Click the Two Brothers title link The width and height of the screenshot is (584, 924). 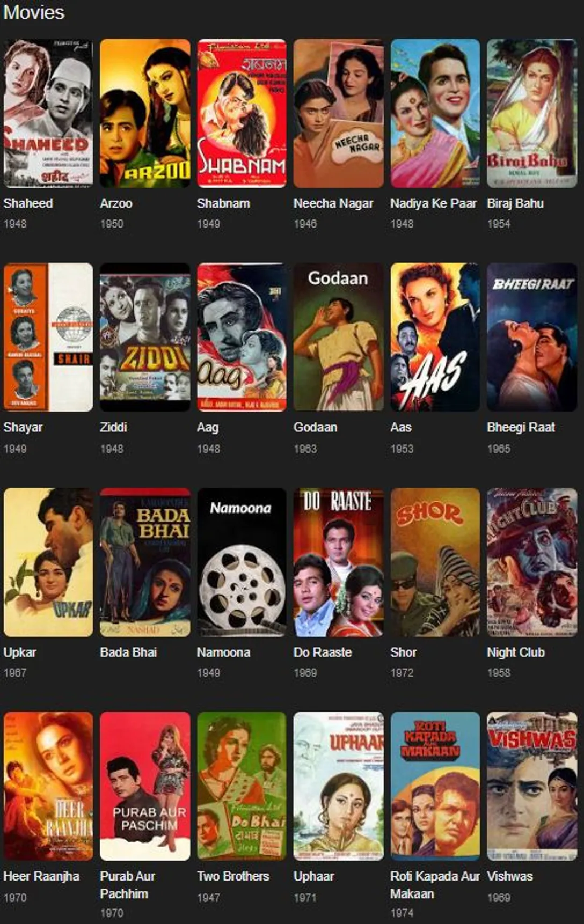pyautogui.click(x=233, y=876)
